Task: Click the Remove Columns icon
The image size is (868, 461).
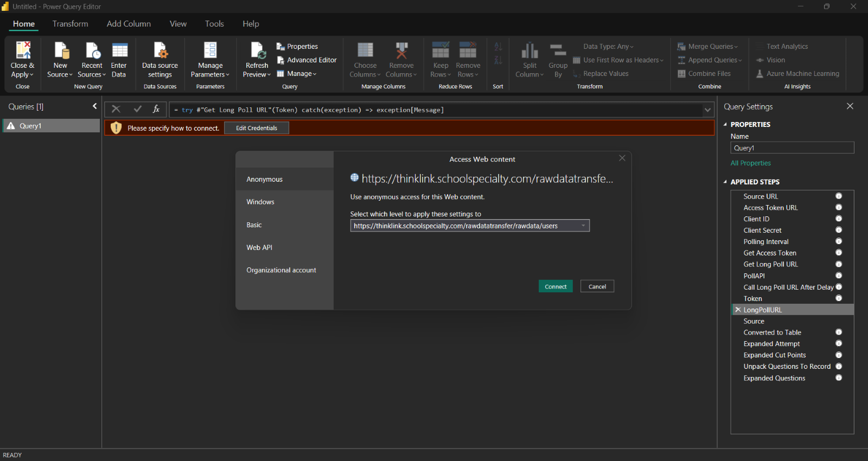Action: click(x=401, y=50)
